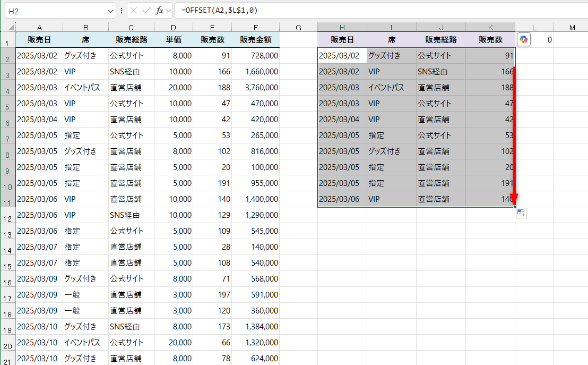Click cell K8 showing 102
The width and height of the screenshot is (588, 365).
490,151
